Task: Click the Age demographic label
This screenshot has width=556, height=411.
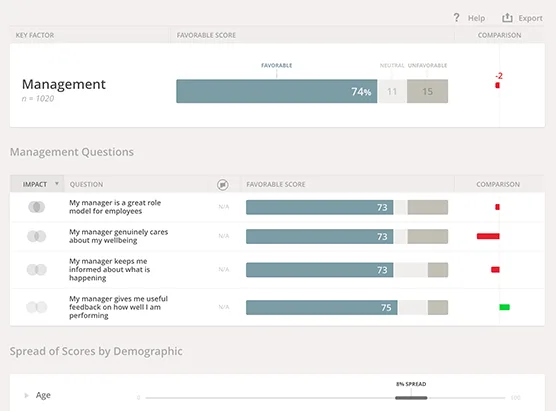Action: coord(43,395)
